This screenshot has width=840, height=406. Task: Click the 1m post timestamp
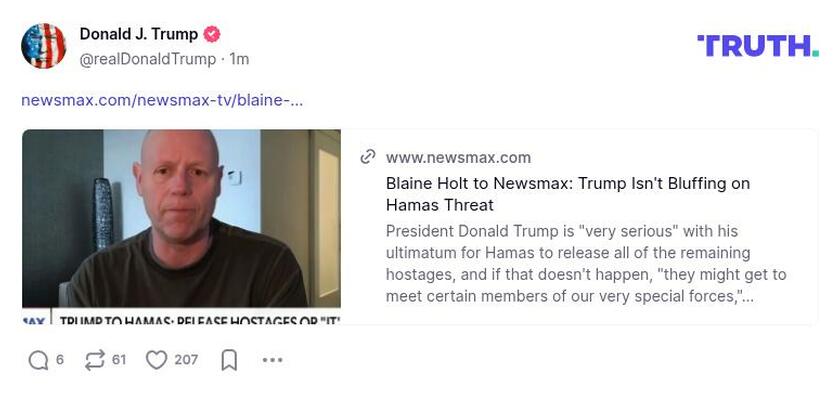[x=239, y=59]
